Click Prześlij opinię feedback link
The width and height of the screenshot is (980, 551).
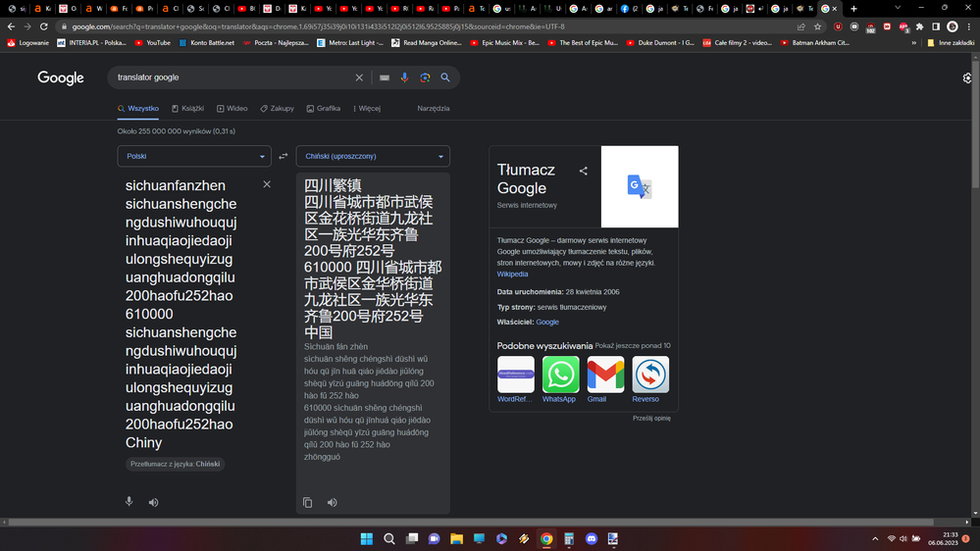point(651,419)
